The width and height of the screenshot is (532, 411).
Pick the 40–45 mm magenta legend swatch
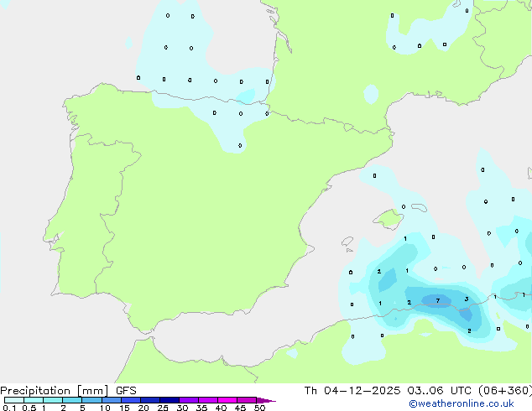pyautogui.click(x=227, y=400)
